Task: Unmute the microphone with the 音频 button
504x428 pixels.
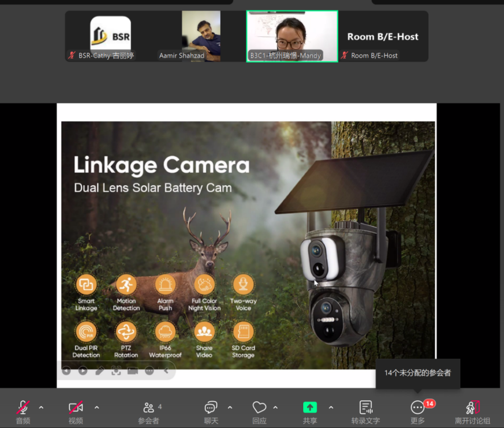Action: click(x=23, y=411)
